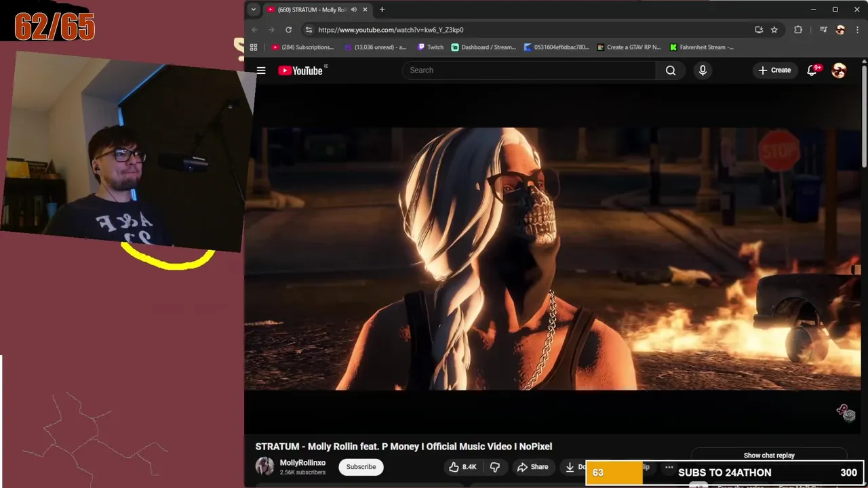Open Chrome profile avatar
Image resolution: width=868 pixels, height=488 pixels.
840,30
